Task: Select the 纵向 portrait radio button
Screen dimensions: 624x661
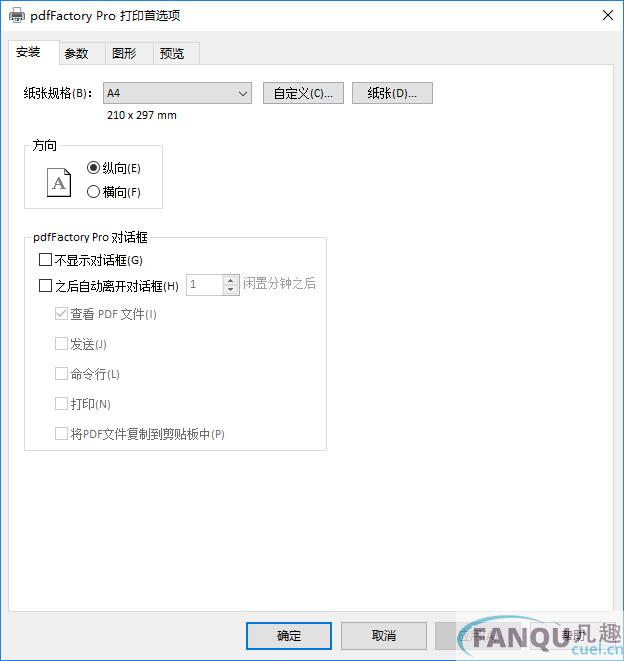Action: [x=93, y=168]
